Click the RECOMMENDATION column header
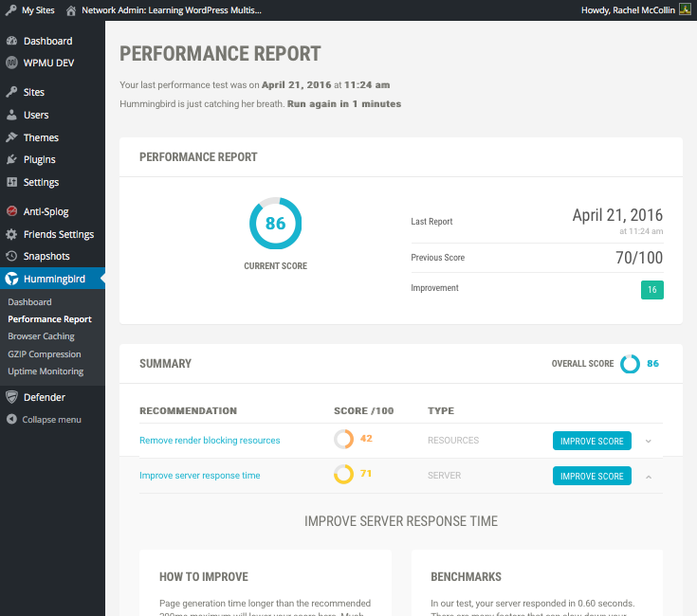 pos(188,410)
